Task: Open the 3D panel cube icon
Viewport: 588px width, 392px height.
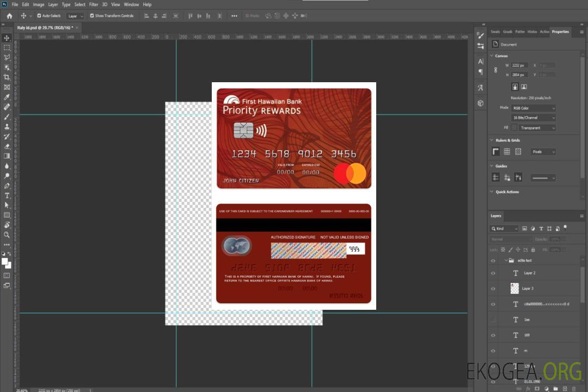Action: tap(481, 103)
